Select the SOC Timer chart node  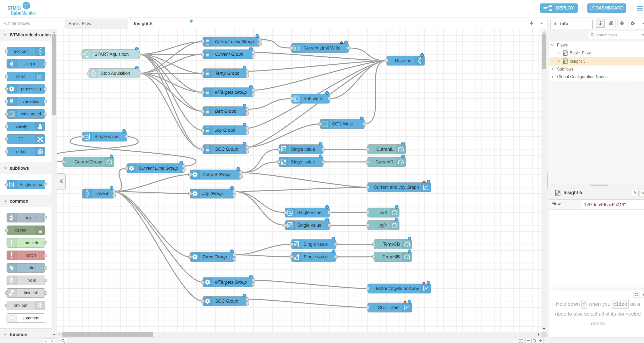tap(390, 307)
